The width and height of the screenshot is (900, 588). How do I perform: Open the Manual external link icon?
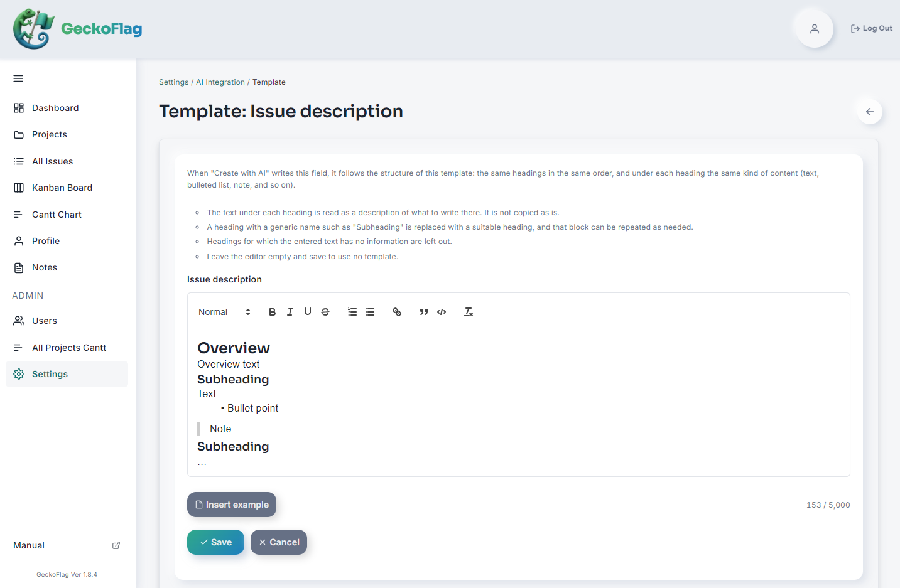tap(116, 545)
